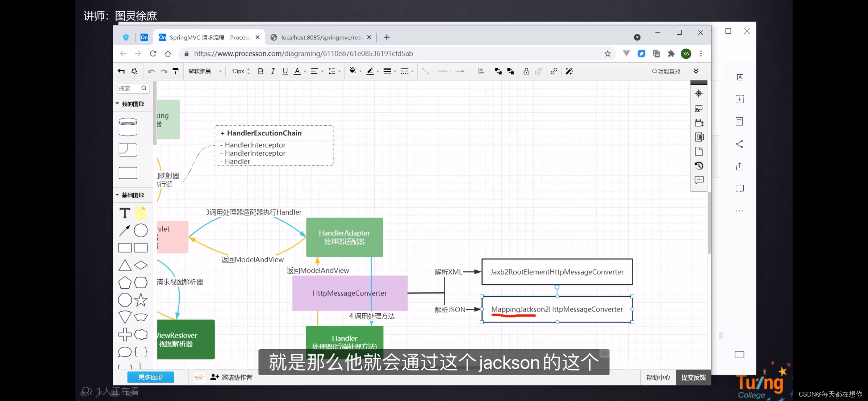This screenshot has height=401, width=868.
Task: Open browser extensions puzzle icon
Action: pos(671,53)
